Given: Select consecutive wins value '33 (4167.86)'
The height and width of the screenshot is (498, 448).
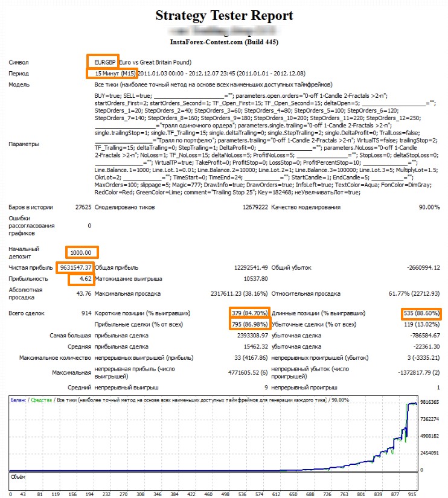Looking at the screenshot, I should point(251,357).
